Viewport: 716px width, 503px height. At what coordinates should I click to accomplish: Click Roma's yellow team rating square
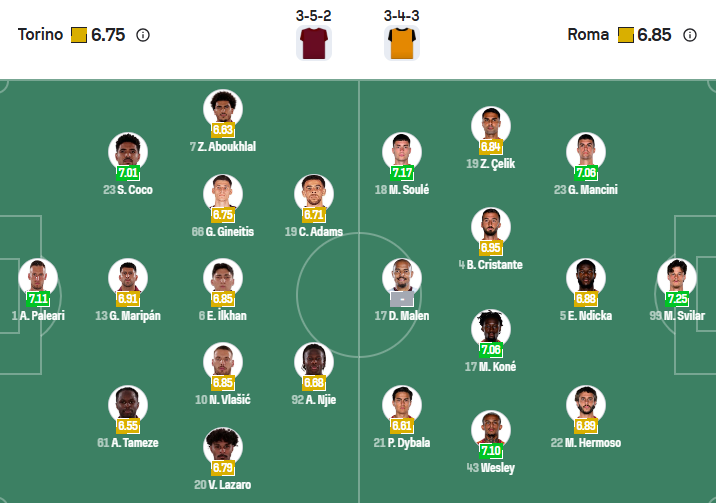(626, 35)
